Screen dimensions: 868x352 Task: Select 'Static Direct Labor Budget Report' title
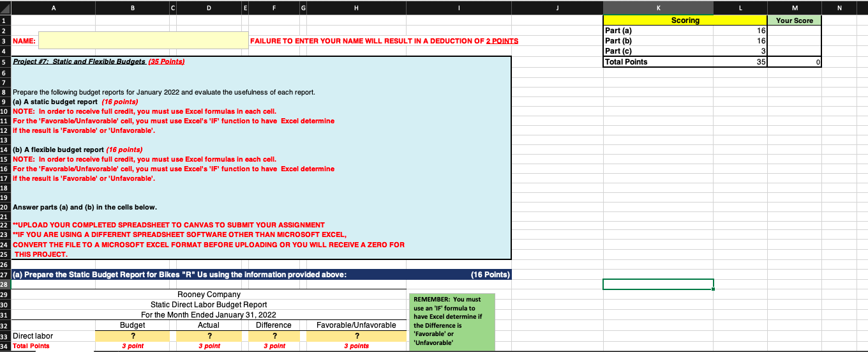pos(209,305)
